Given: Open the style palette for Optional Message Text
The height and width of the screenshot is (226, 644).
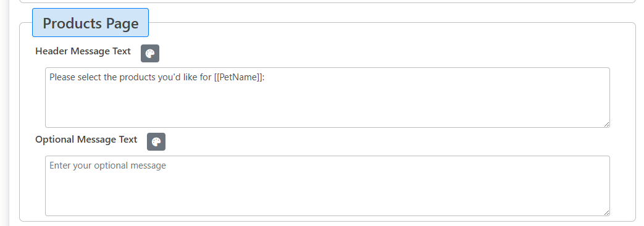Looking at the screenshot, I should click(x=156, y=142).
